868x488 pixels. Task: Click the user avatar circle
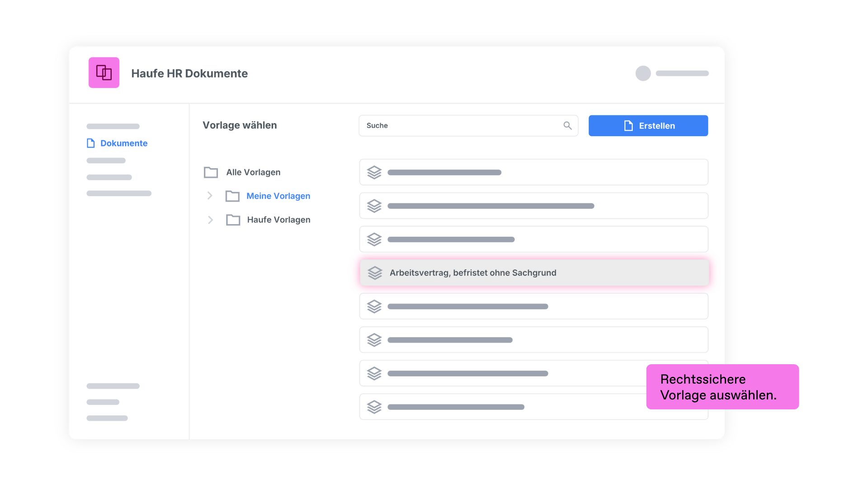(643, 73)
